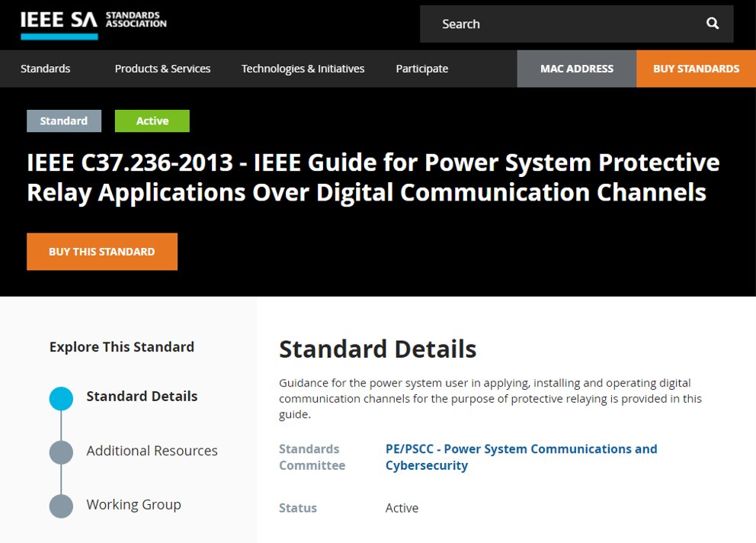The width and height of the screenshot is (756, 543).
Task: Open the Technologies & Initiatives menu
Action: (303, 69)
